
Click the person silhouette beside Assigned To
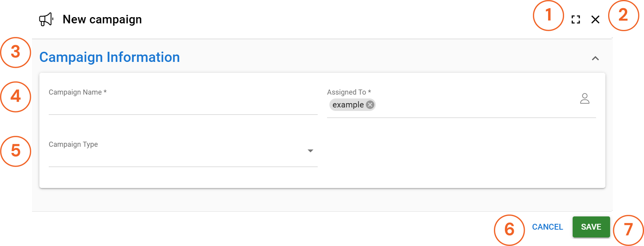[585, 99]
